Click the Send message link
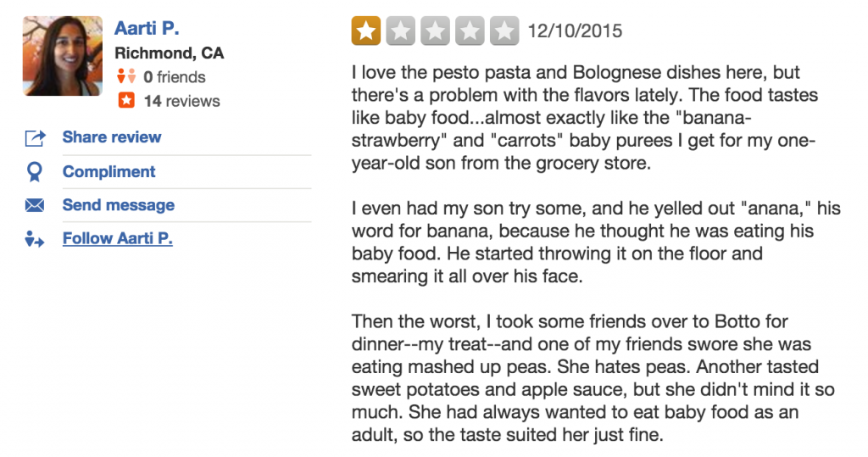Screen dimensions: 868x457 [119, 205]
